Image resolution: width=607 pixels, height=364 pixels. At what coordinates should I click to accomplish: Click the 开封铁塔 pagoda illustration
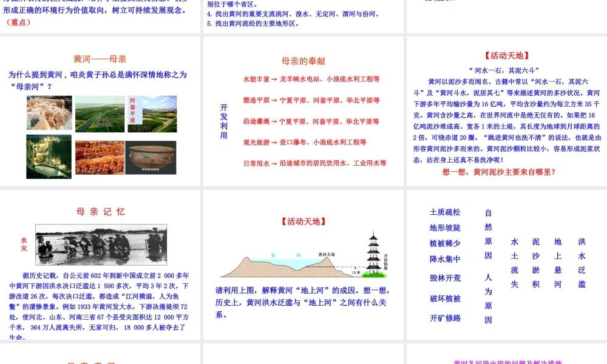click(x=375, y=255)
